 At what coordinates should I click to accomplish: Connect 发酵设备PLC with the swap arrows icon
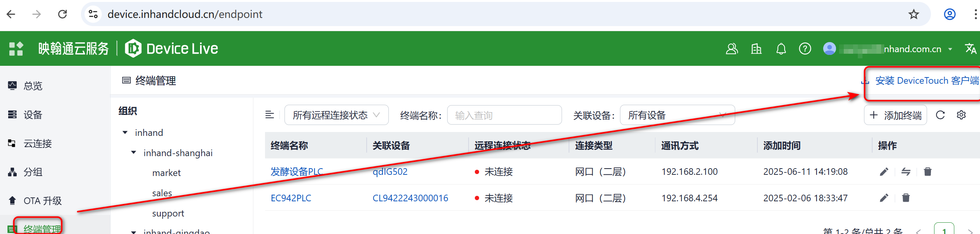[x=906, y=172]
